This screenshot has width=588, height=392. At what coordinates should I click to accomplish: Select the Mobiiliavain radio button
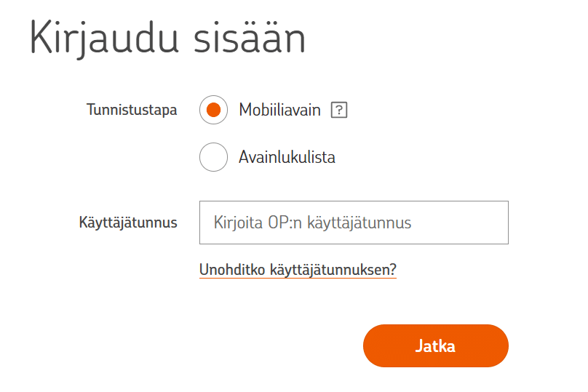coord(213,110)
